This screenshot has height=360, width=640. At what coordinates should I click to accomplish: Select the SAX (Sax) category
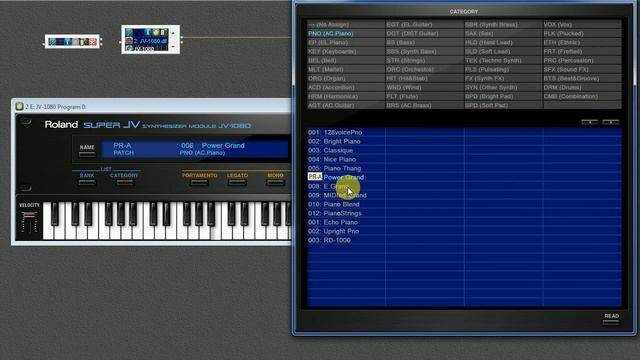pyautogui.click(x=503, y=33)
